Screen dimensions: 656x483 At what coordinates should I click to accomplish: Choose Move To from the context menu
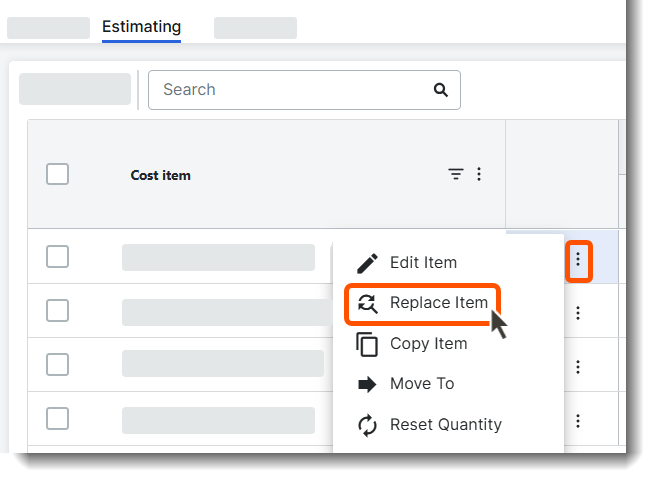click(448, 384)
